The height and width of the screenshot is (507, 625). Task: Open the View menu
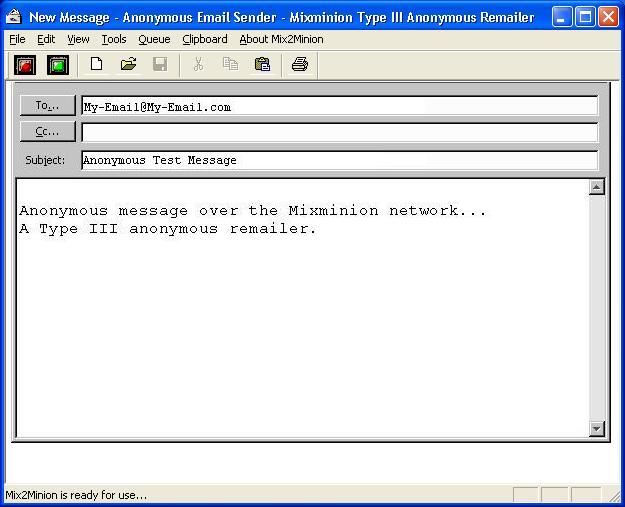78,39
